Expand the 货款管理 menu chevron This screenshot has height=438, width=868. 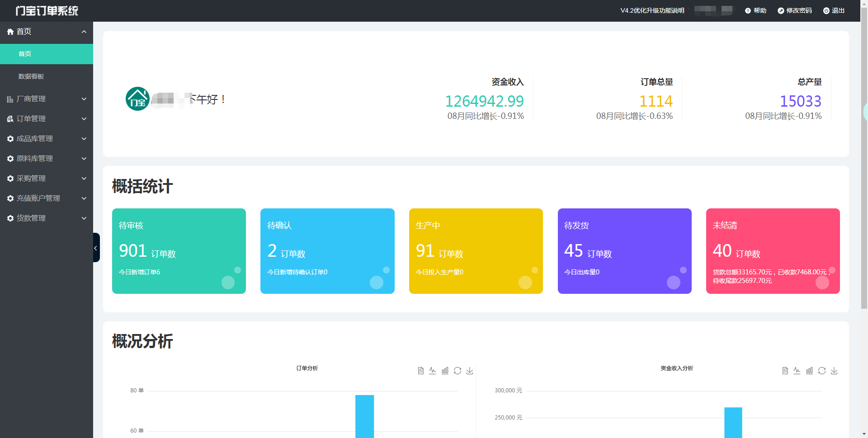pyautogui.click(x=84, y=218)
